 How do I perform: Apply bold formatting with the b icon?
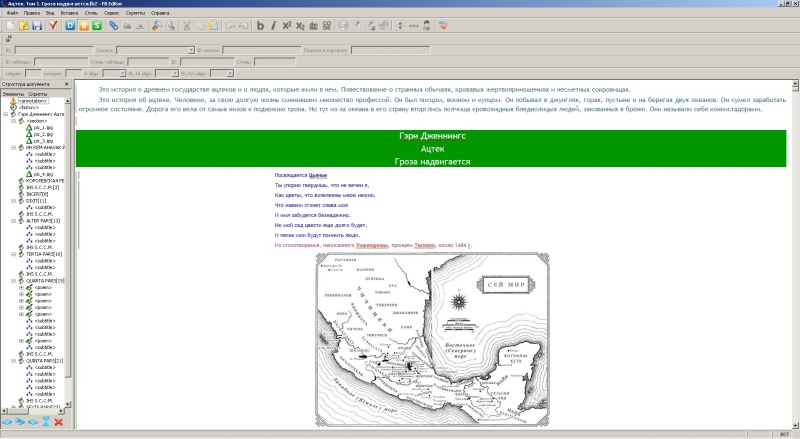tap(260, 26)
